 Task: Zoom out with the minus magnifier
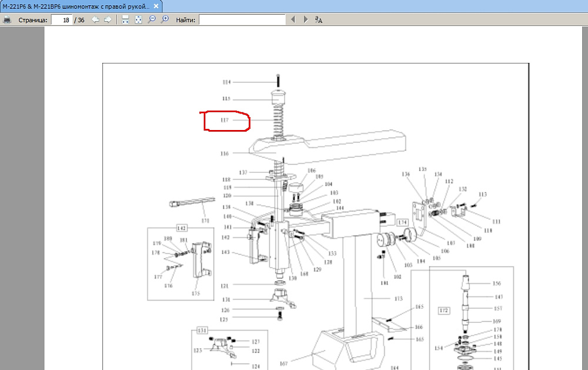point(152,19)
